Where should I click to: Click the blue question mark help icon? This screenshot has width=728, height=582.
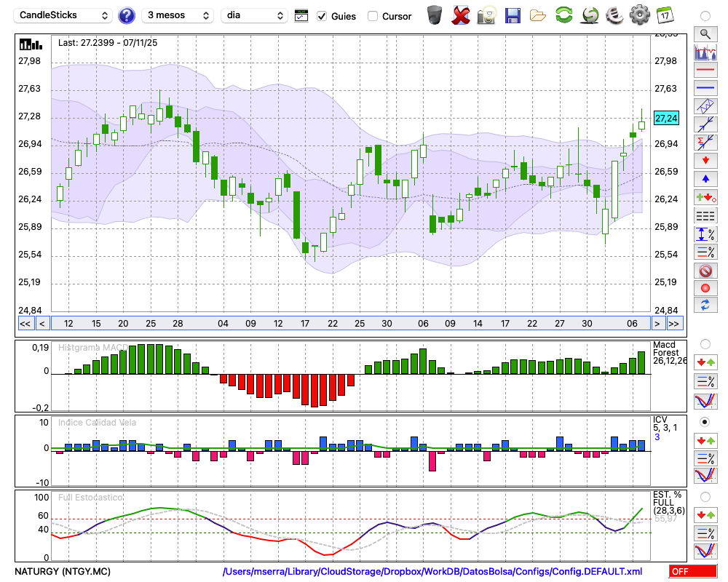127,15
